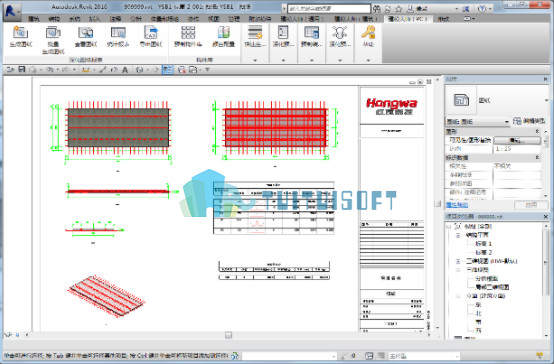Image resolution: width=554 pixels, height=364 pixels.
Task: Click the generate sheet icon in ribbon
Action: coord(20,33)
